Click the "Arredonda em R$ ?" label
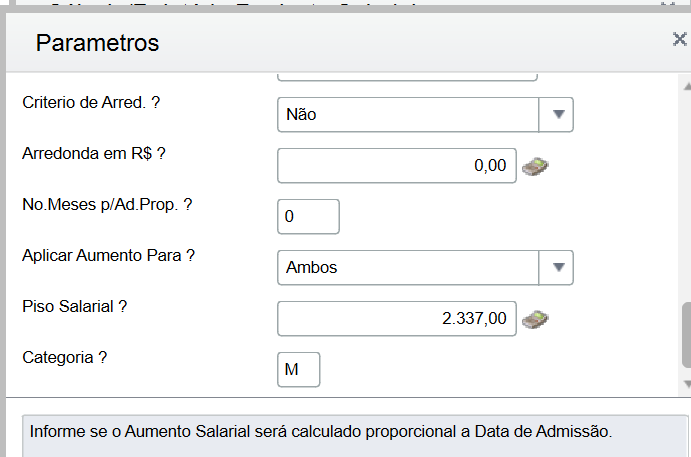691x457 pixels. pyautogui.click(x=93, y=154)
